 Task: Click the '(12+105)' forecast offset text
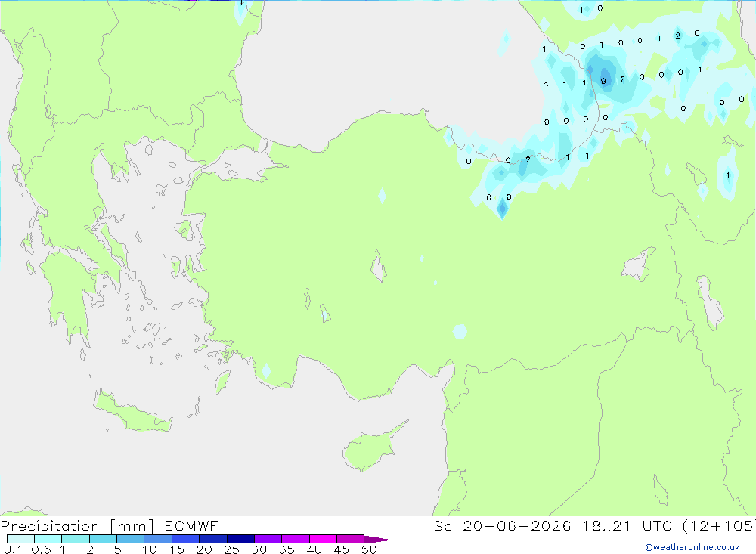[x=720, y=525]
